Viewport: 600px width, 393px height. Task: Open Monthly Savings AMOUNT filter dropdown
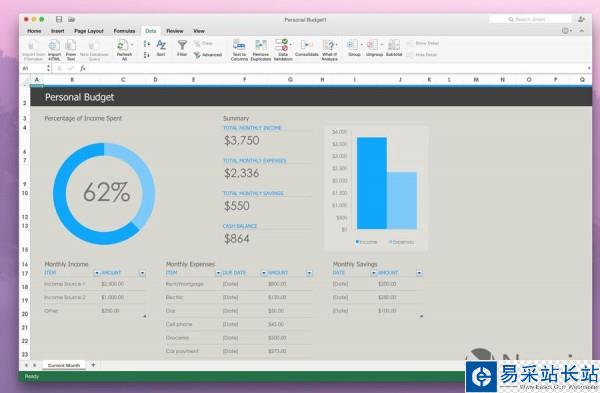click(x=419, y=273)
